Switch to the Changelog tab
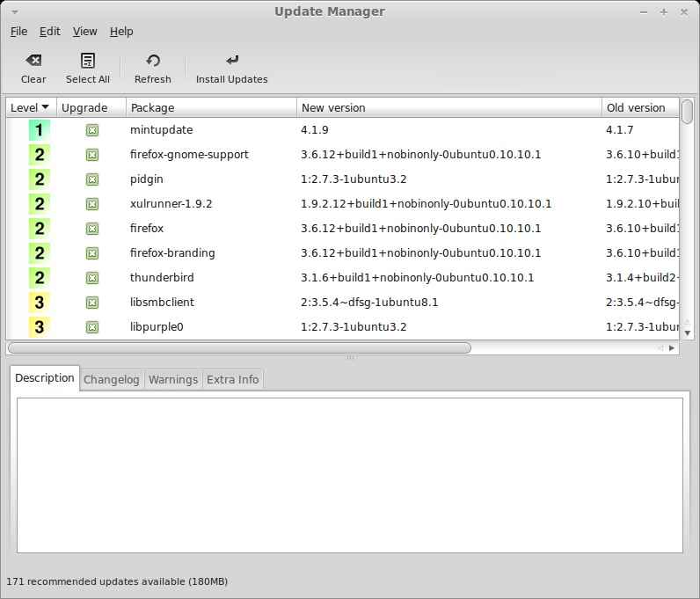This screenshot has width=700, height=599. pyautogui.click(x=112, y=380)
